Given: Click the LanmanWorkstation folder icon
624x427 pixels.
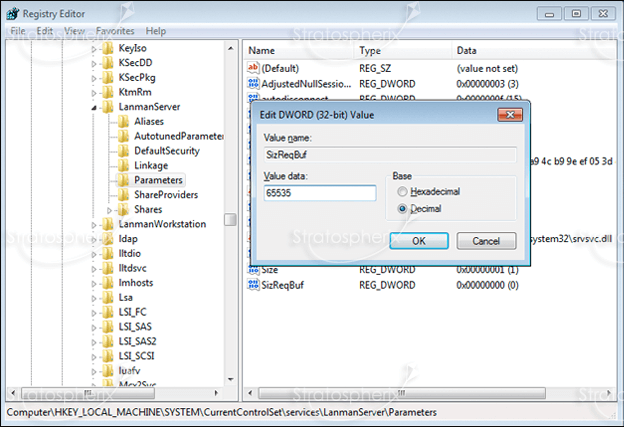Looking at the screenshot, I should click(107, 224).
